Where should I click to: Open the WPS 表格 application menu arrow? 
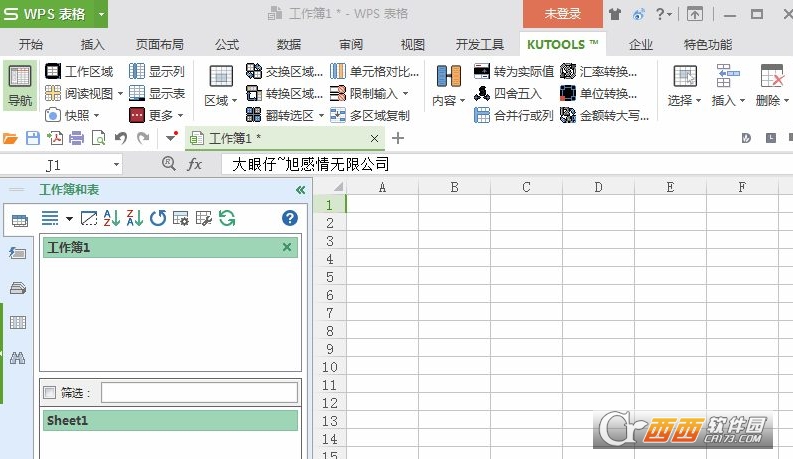point(101,14)
